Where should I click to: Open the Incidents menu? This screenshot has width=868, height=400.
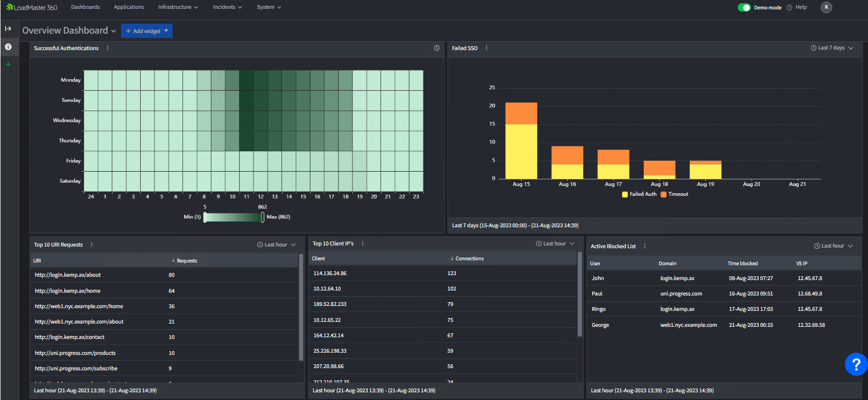click(227, 7)
